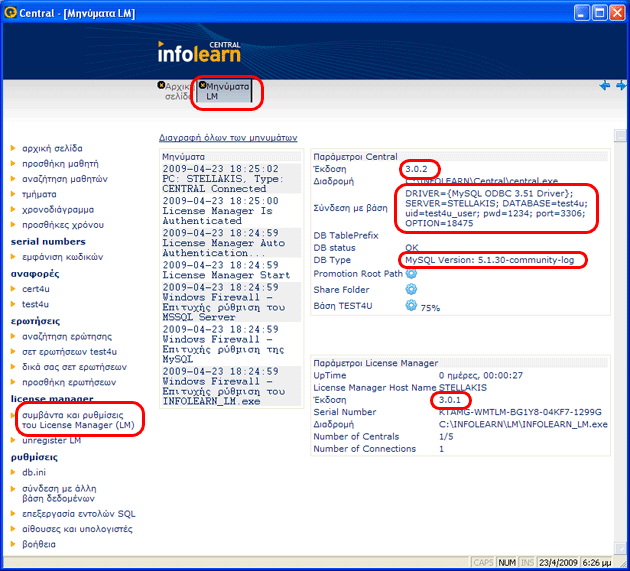Open the db.ini settings link
Viewport: 630px width, 571px height.
coord(34,472)
